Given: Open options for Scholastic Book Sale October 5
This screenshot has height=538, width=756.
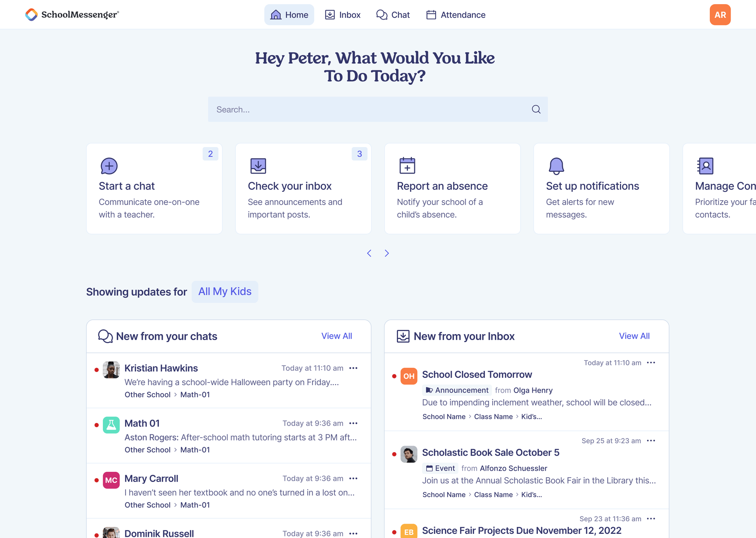Looking at the screenshot, I should point(651,440).
